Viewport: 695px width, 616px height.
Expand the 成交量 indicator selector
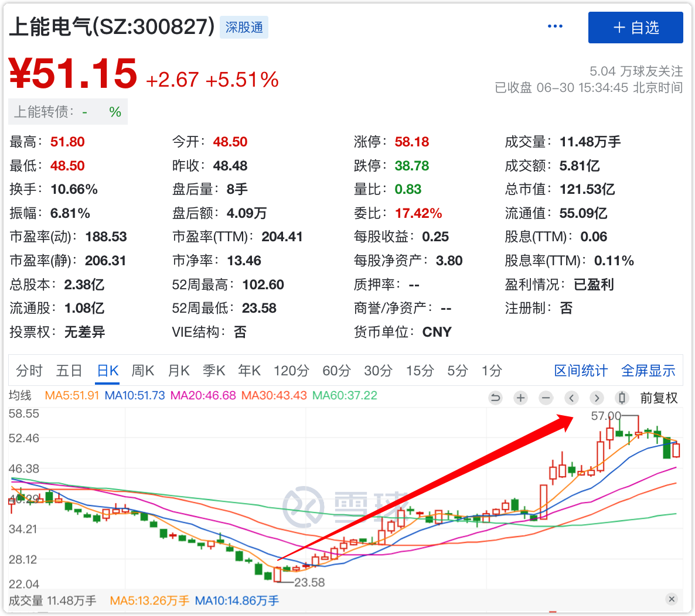26,600
